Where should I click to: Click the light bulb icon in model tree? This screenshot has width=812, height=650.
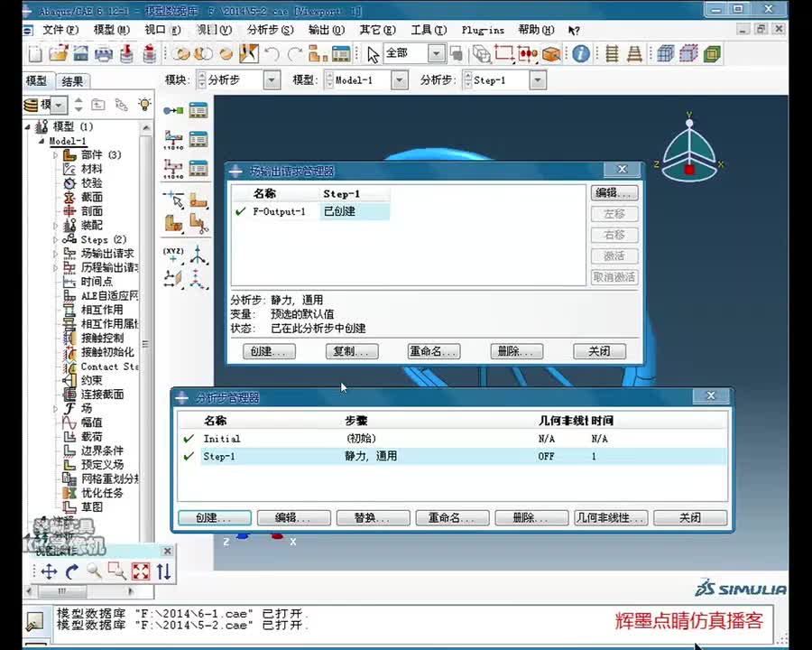pyautogui.click(x=144, y=104)
